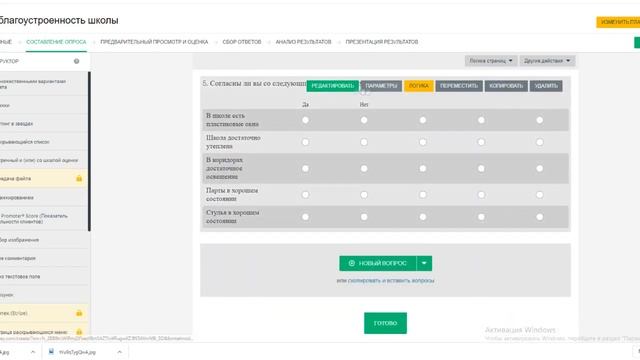Click the 'Переместить' button
The image size is (640, 360).
click(x=459, y=86)
